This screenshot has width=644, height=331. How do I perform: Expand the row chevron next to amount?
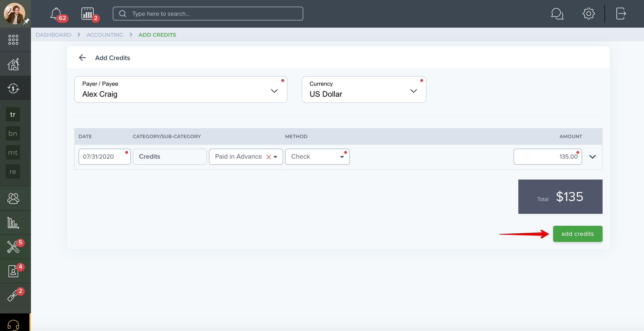(592, 157)
